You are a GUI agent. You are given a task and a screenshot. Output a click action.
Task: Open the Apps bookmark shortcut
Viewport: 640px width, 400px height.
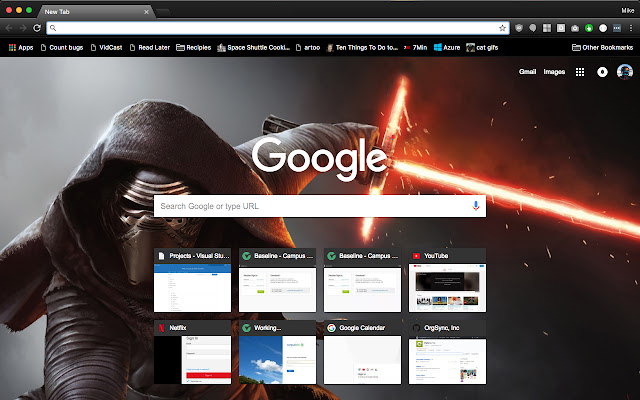point(21,47)
